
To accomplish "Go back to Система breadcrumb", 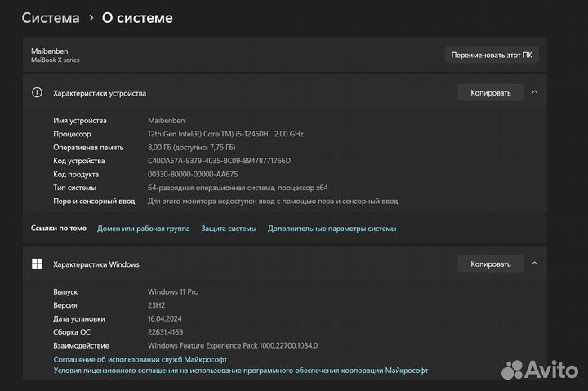I will pos(51,18).
